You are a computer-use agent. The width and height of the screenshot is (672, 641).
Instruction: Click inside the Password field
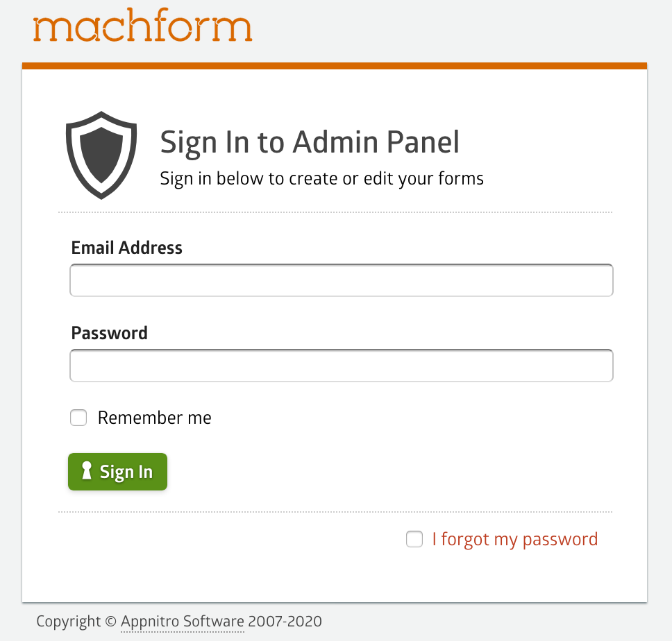pos(341,366)
